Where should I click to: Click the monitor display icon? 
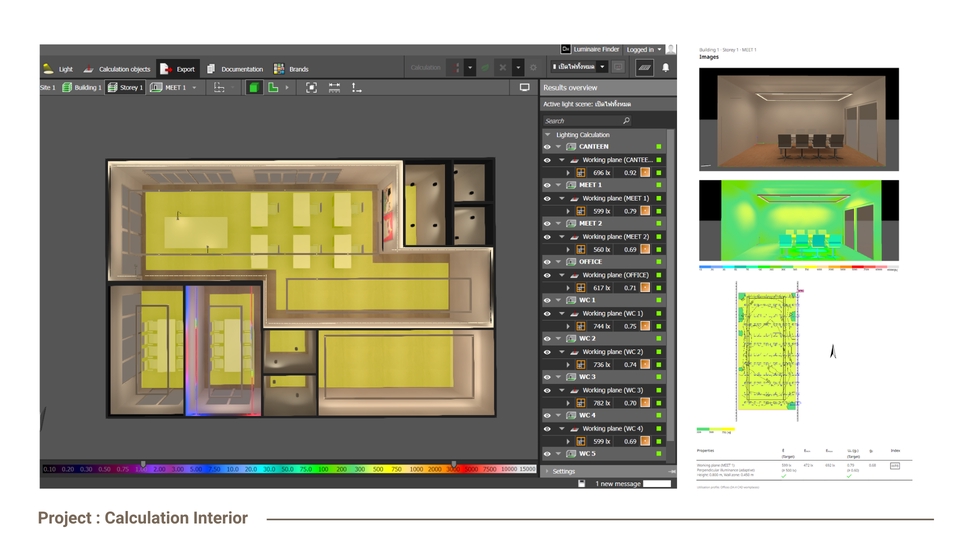click(525, 88)
